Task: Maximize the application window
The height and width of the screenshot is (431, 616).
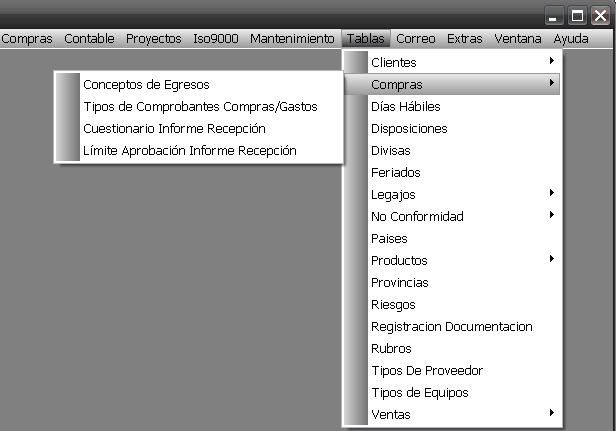Action: pyautogui.click(x=577, y=15)
